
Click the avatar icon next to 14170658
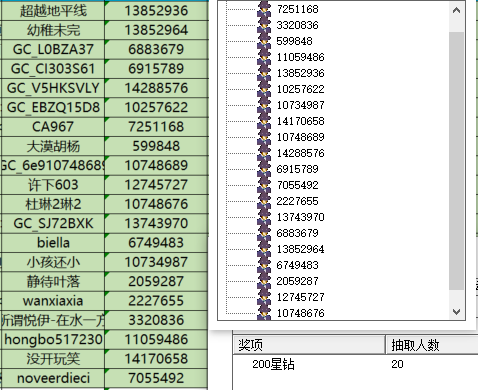pyautogui.click(x=264, y=121)
